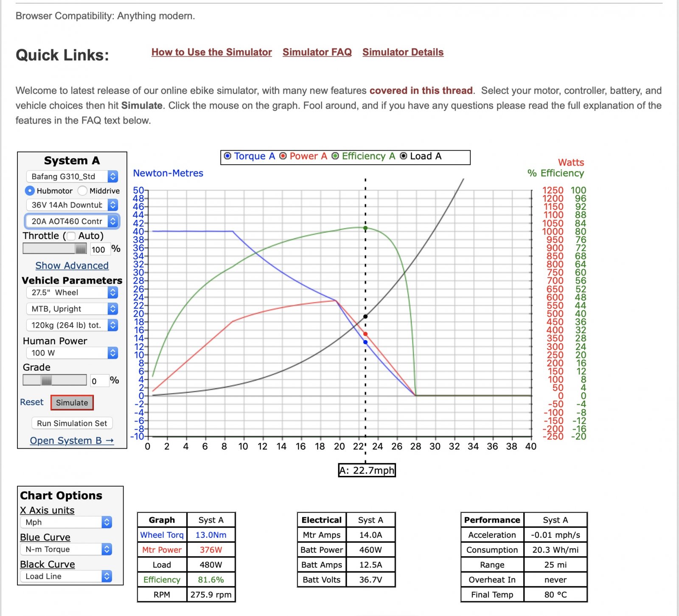The image size is (679, 616).
Task: Click the 'Mtr Amps' table cell
Action: coord(322,535)
